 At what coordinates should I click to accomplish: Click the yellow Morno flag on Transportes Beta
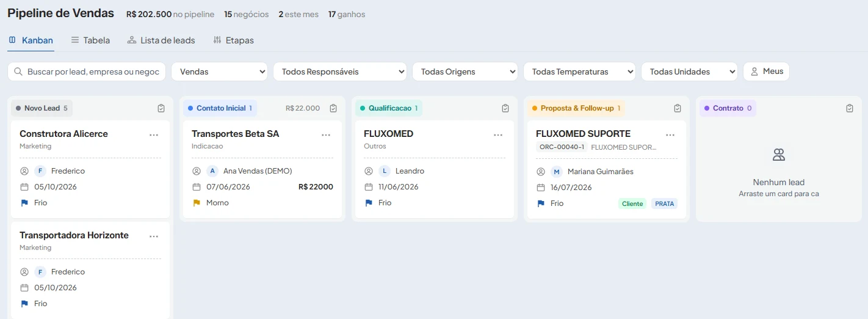pos(197,203)
